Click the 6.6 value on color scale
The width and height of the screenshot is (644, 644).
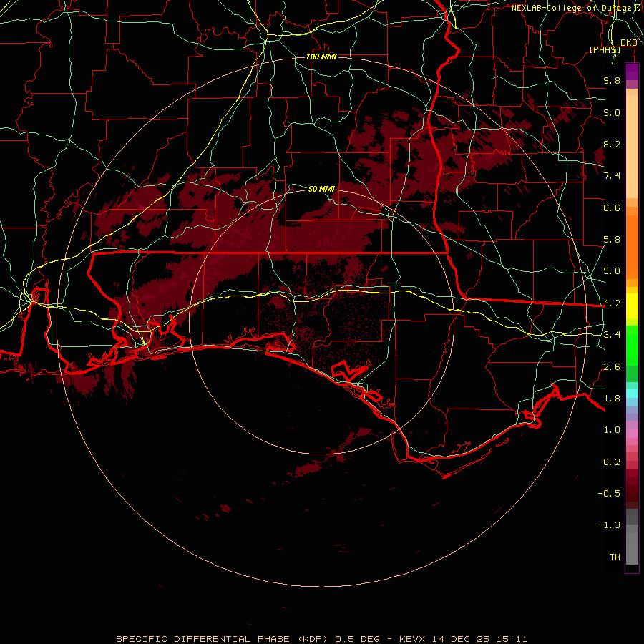tap(612, 208)
